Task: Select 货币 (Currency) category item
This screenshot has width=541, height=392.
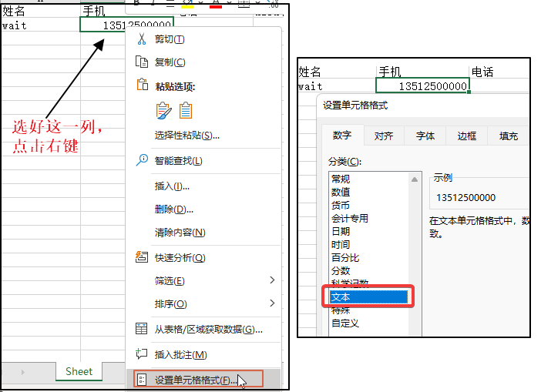Action: click(341, 206)
